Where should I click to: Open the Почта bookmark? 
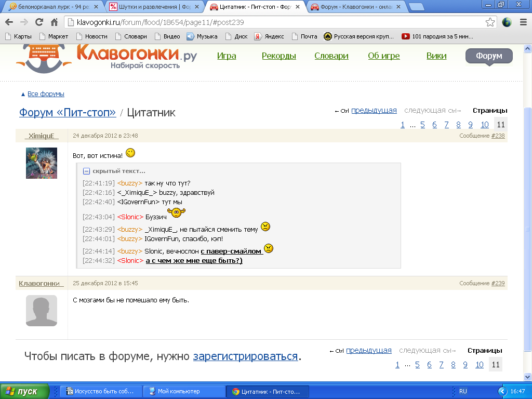point(304,36)
